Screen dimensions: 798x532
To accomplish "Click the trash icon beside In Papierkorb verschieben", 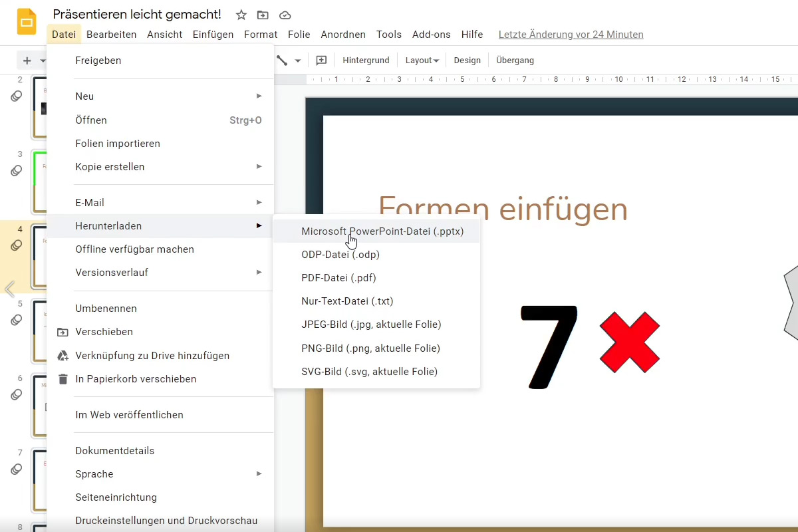I will pos(63,379).
